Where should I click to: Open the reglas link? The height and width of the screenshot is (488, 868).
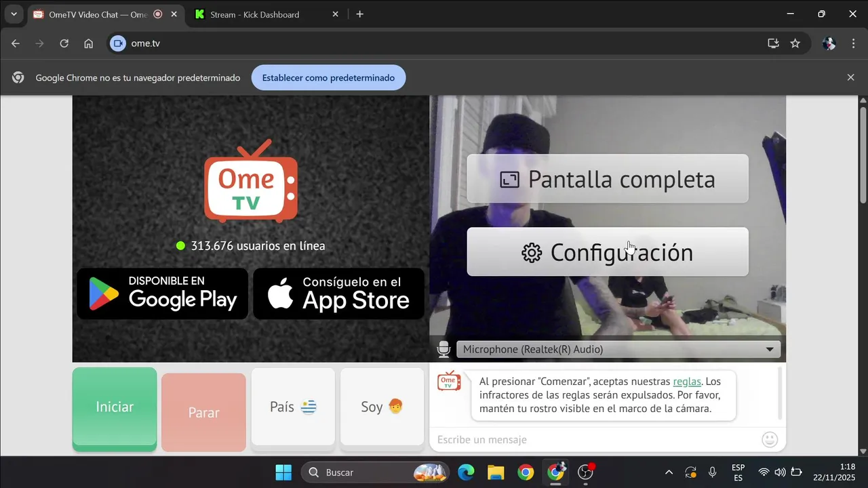[687, 382]
